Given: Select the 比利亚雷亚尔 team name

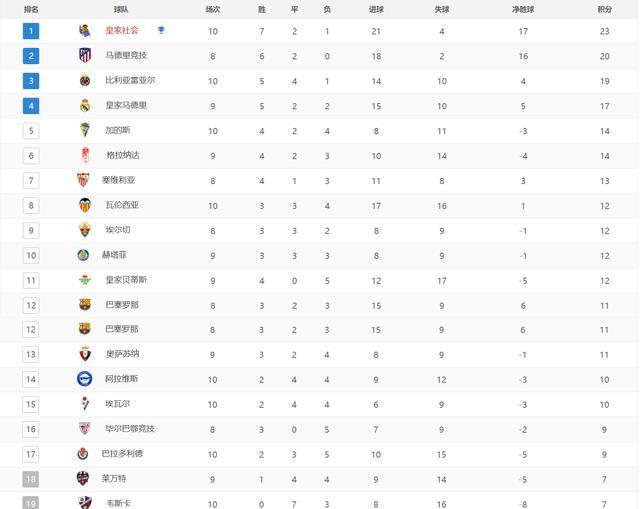Looking at the screenshot, I should [x=130, y=80].
